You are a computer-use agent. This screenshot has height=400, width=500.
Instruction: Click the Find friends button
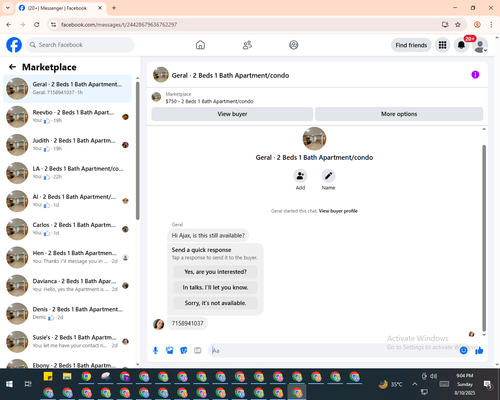click(411, 45)
